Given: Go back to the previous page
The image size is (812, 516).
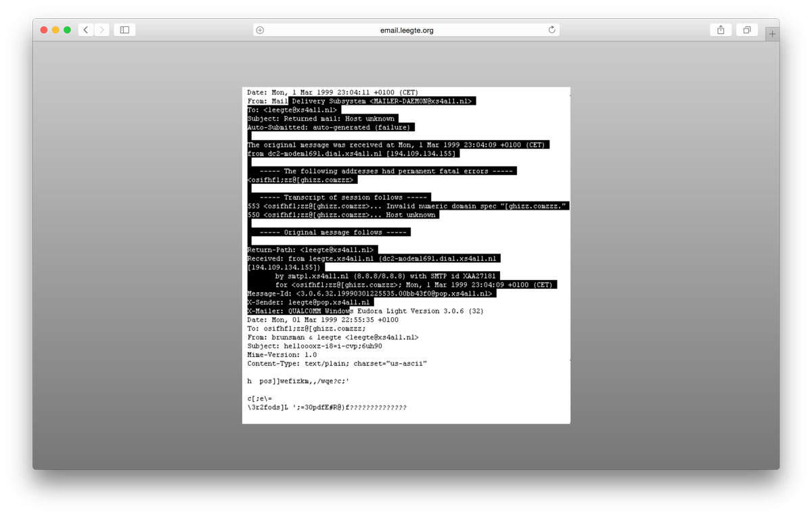Looking at the screenshot, I should (x=86, y=30).
